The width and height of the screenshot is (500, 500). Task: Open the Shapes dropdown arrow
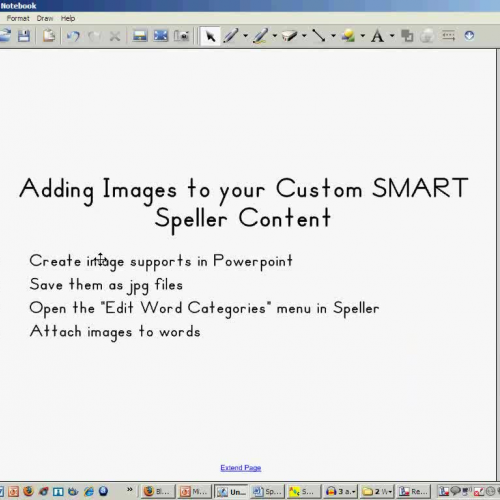coord(362,36)
